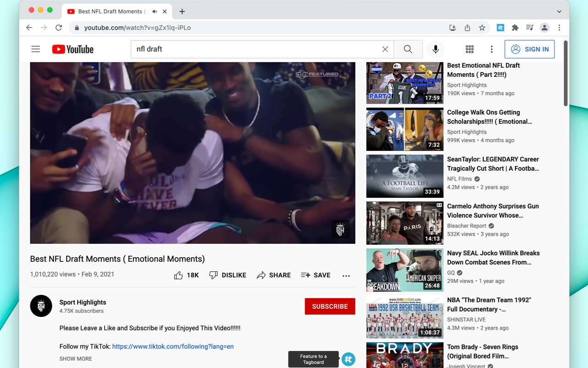
Task: Expand description with SHOW MORE
Action: point(76,359)
